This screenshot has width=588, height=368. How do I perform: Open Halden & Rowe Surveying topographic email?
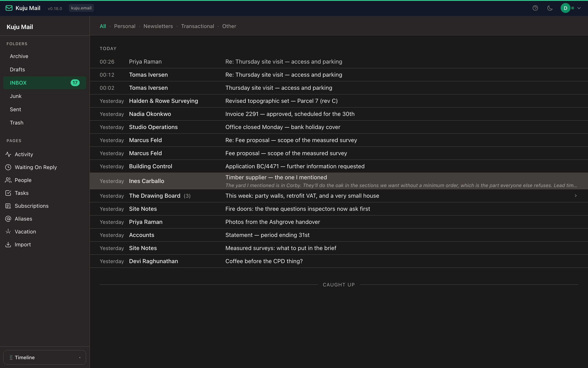[x=339, y=101]
